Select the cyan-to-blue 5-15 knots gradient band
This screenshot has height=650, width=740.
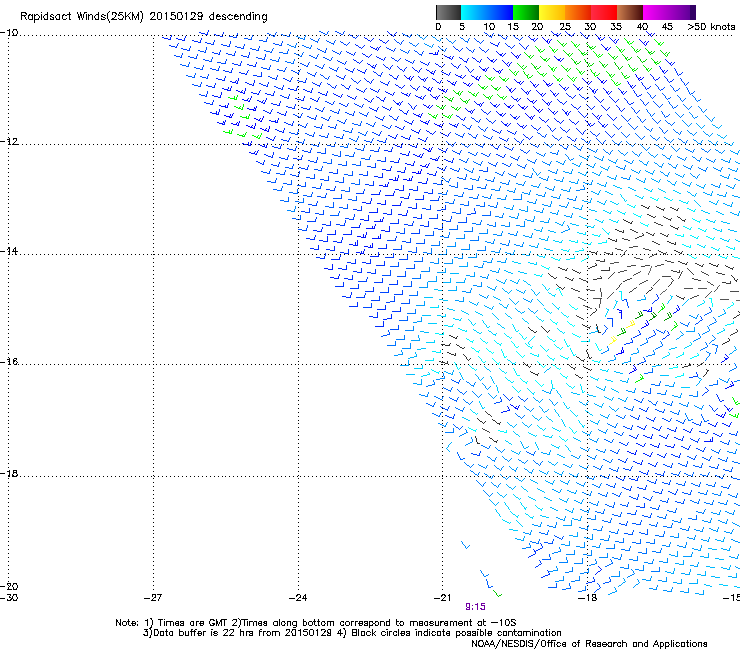pos(487,12)
